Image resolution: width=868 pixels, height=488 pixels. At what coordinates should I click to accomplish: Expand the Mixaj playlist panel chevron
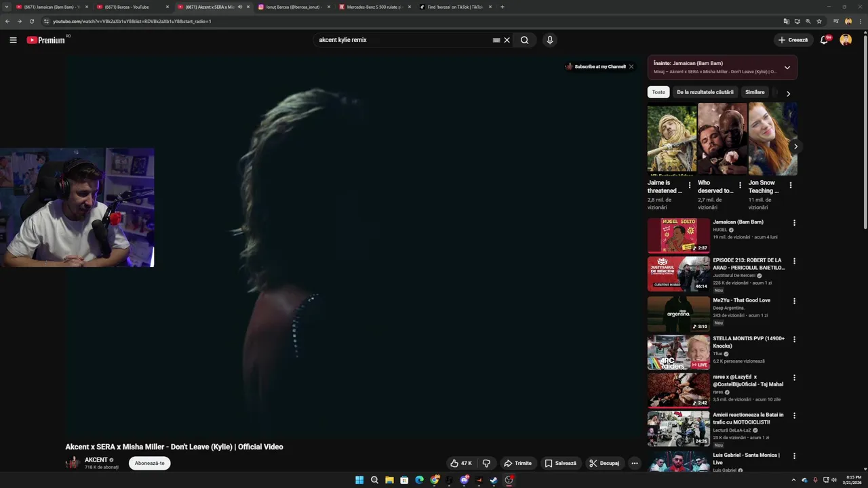pos(787,68)
